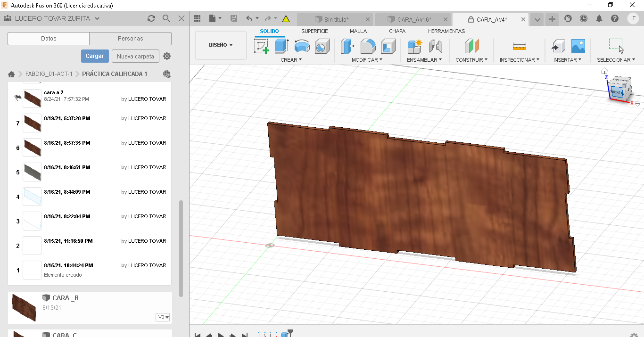Switch to the Sin título document tab

[x=335, y=19]
